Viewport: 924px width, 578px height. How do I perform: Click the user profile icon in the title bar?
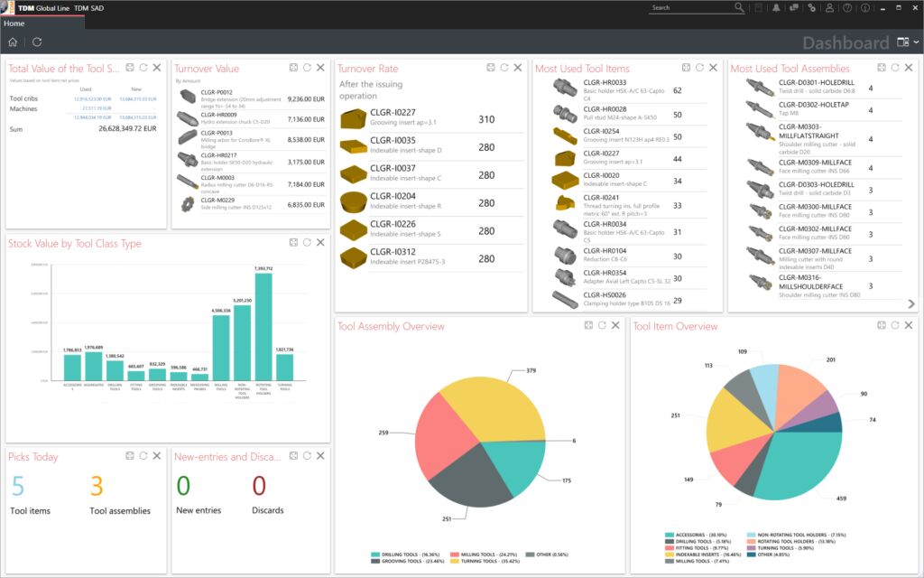click(x=830, y=7)
